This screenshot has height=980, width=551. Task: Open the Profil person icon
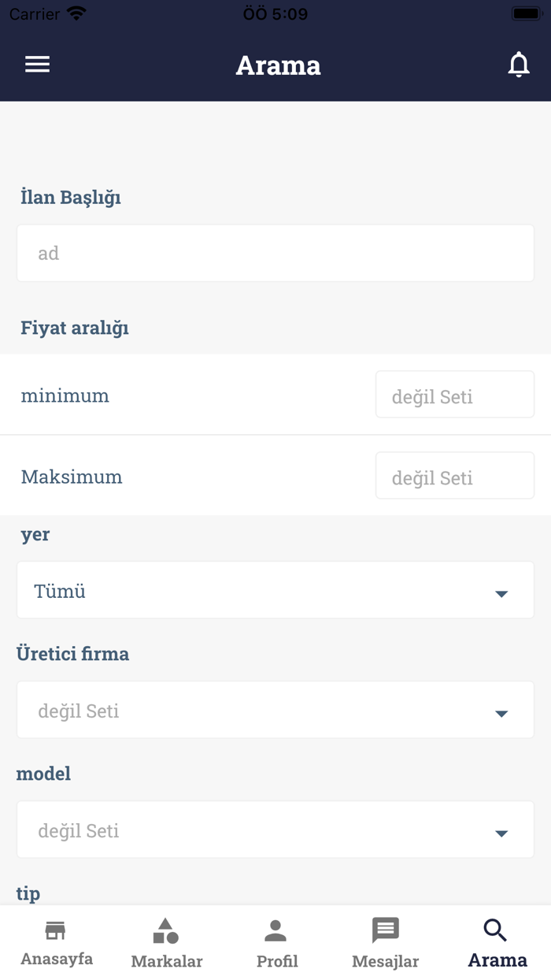click(x=276, y=930)
